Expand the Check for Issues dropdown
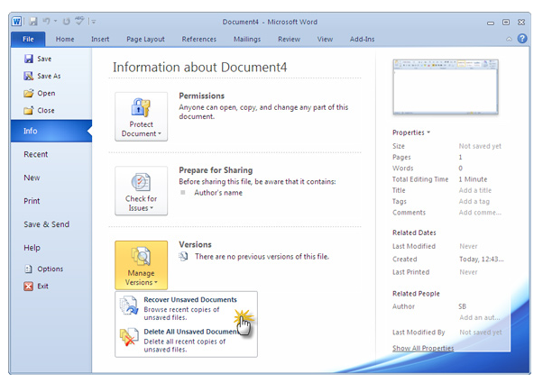The width and height of the screenshot is (543, 392). pyautogui.click(x=141, y=190)
